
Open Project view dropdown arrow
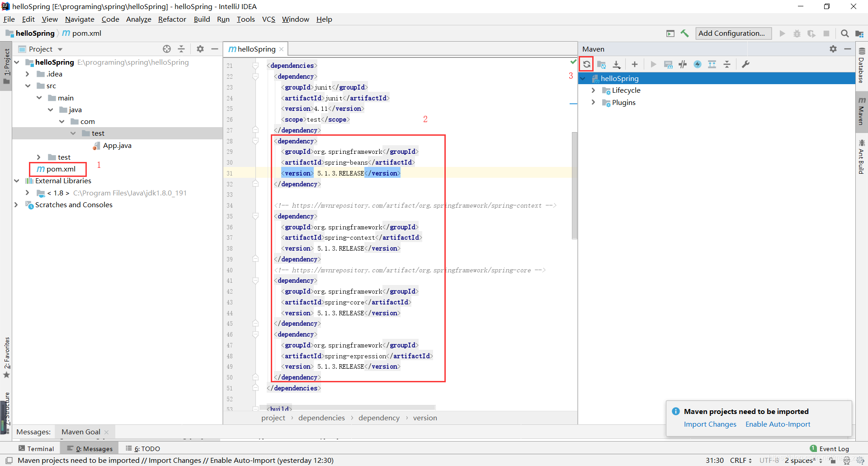(x=60, y=49)
